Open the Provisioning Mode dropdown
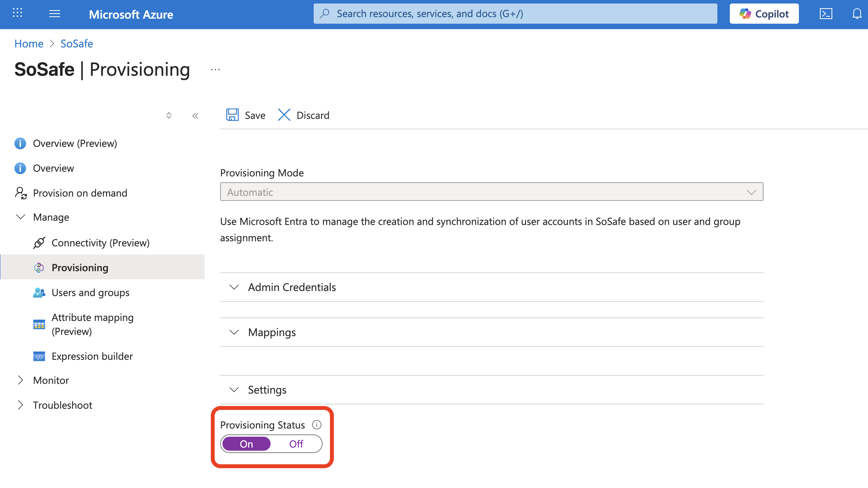This screenshot has width=868, height=488. pos(491,192)
